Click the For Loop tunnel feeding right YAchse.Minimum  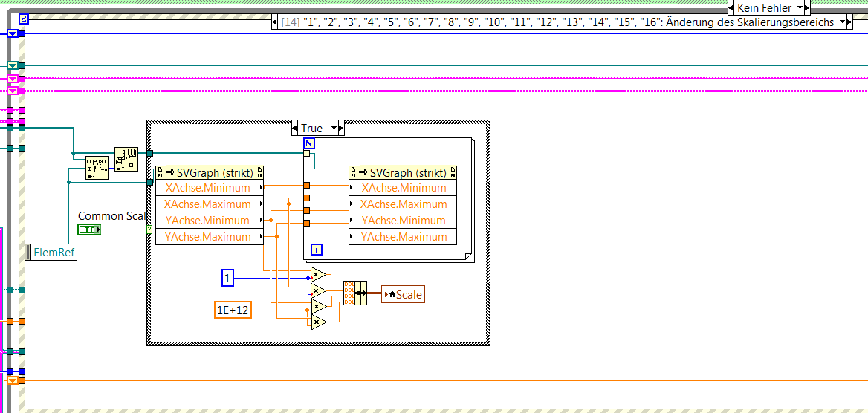307,210
